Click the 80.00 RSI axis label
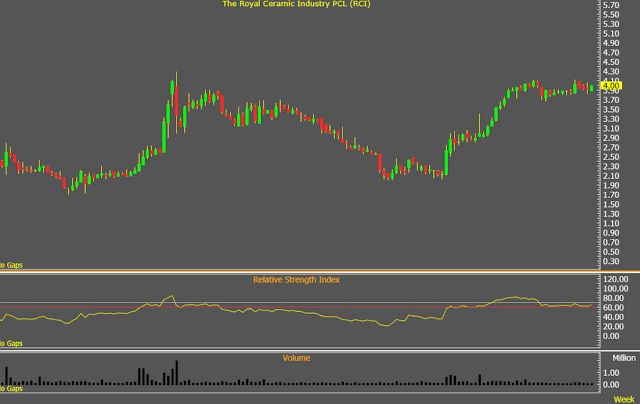Image resolution: width=640 pixels, height=404 pixels. click(x=613, y=298)
